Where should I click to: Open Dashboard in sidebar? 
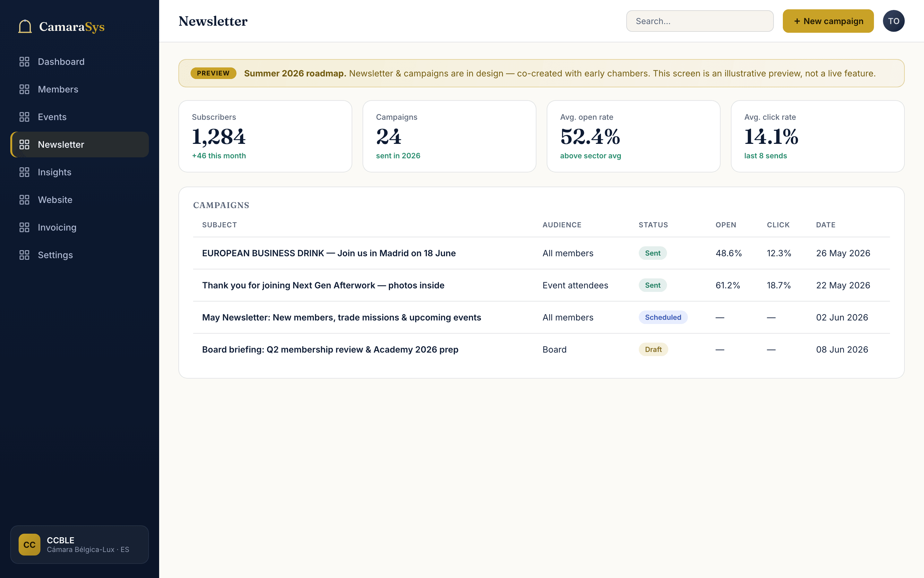pos(80,62)
